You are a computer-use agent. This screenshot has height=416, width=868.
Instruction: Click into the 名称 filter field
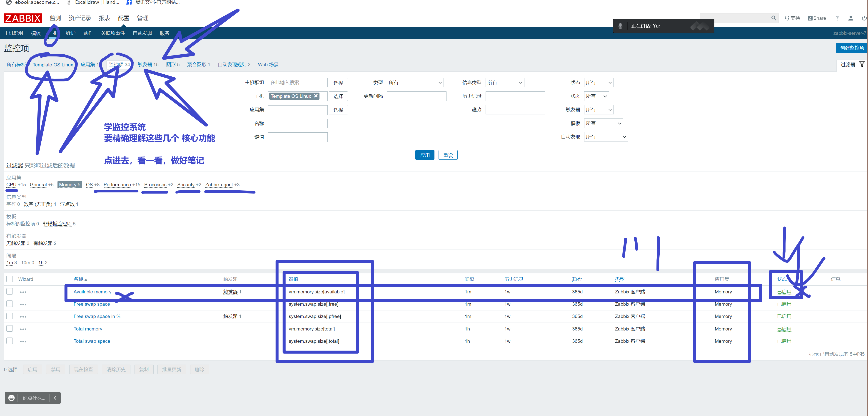(297, 124)
